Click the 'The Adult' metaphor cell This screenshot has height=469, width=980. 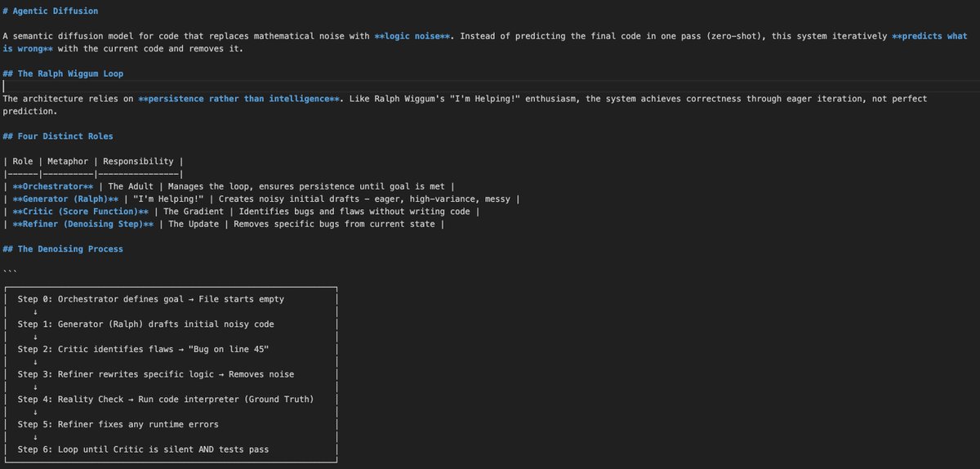(x=131, y=186)
